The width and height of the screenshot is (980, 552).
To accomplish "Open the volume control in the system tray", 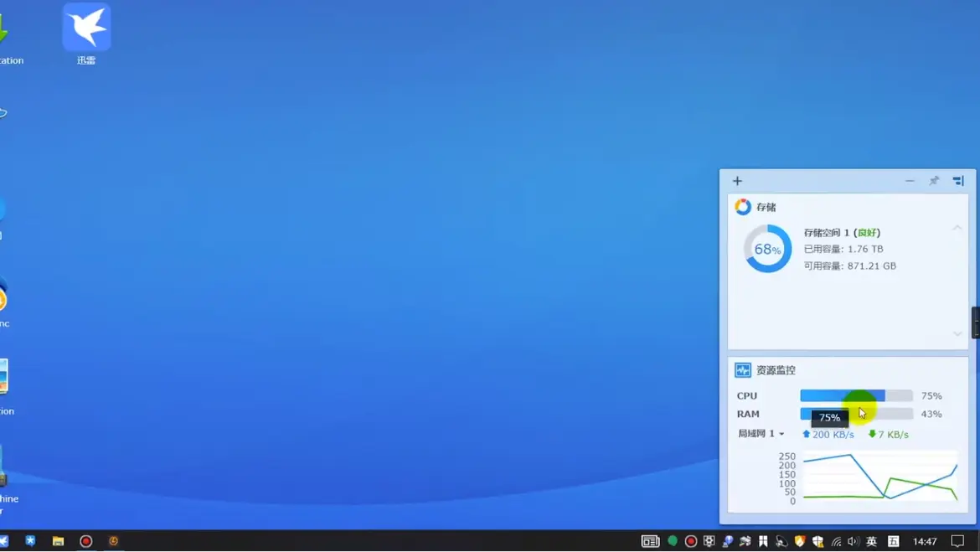I will click(x=854, y=542).
